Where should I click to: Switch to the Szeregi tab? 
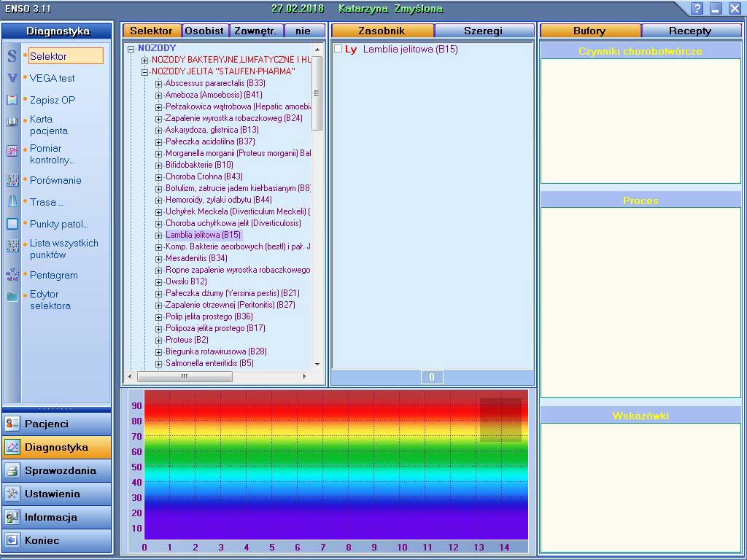(x=484, y=31)
